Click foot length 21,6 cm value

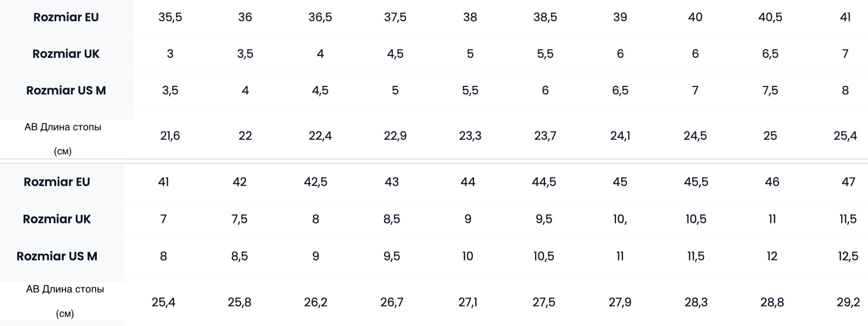point(170,136)
